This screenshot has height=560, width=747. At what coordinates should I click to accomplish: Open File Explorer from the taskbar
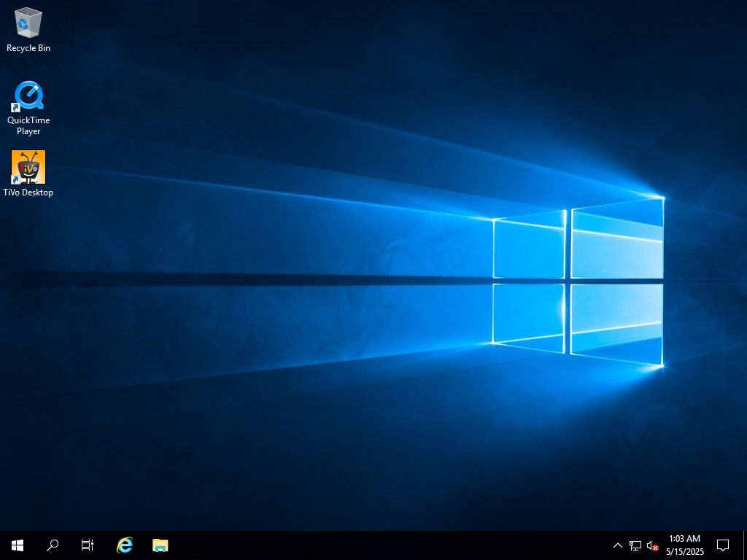coord(160,545)
